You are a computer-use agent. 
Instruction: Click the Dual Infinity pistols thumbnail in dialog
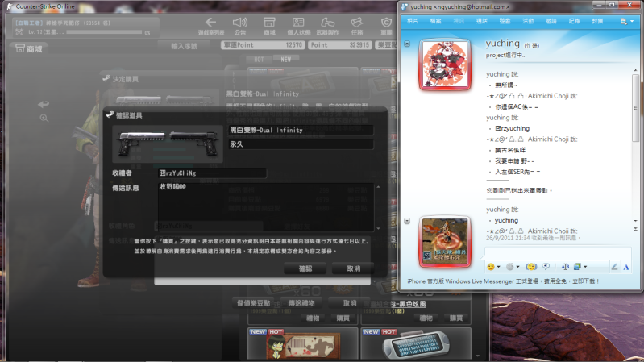point(168,144)
